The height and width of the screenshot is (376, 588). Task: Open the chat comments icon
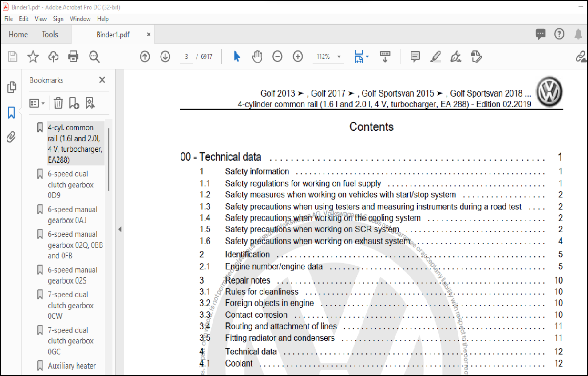click(x=540, y=34)
